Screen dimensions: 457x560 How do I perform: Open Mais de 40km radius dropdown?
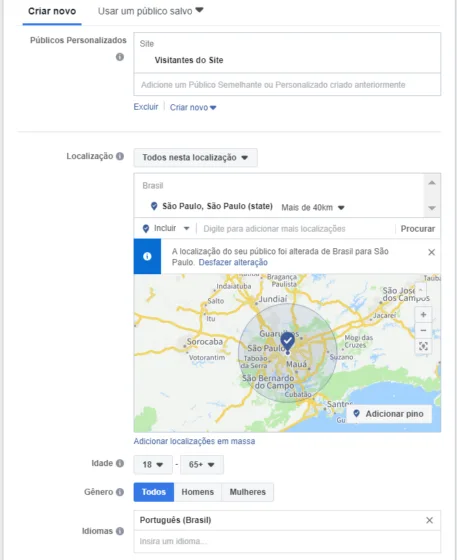coord(313,208)
